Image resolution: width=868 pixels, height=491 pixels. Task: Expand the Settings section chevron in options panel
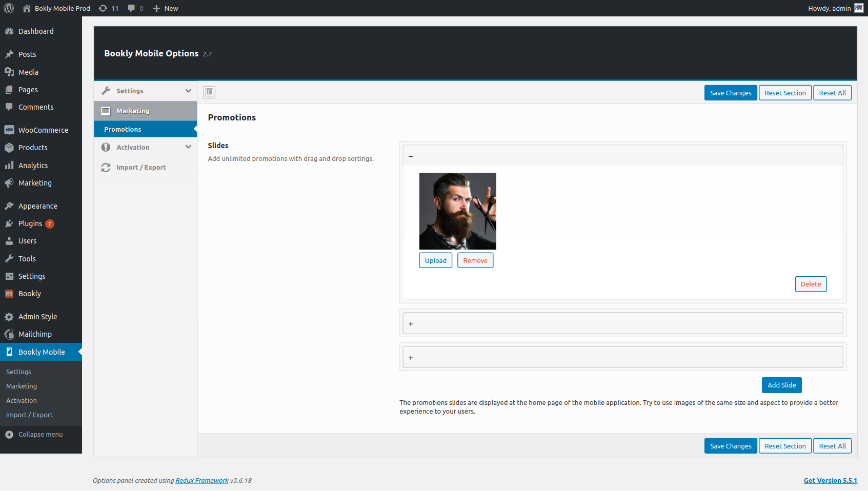(188, 91)
